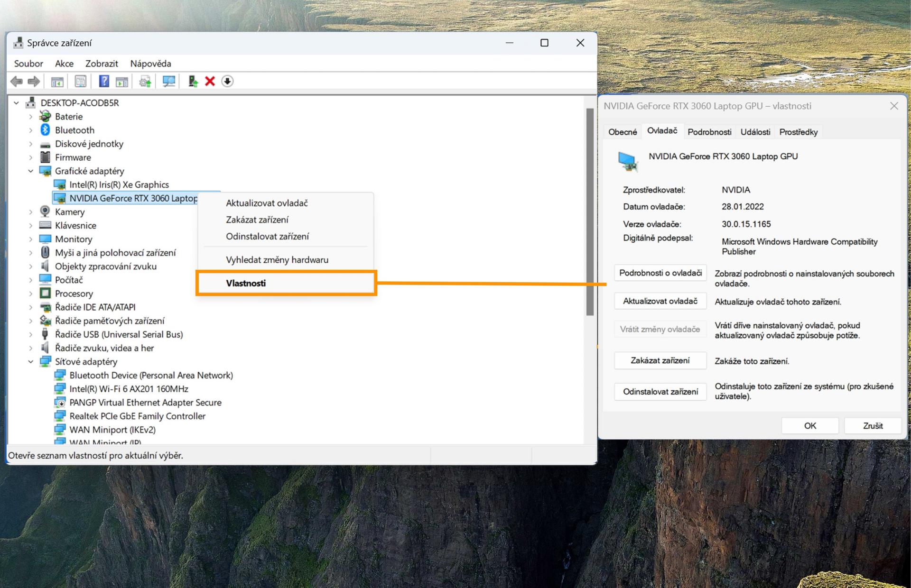The width and height of the screenshot is (911, 588).
Task: Collapse the Grafické adaptéry category
Action: click(x=31, y=171)
